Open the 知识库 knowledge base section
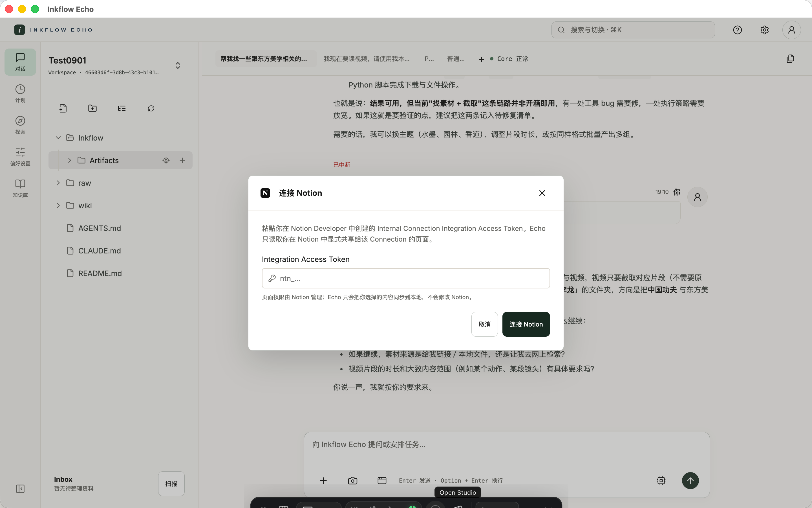Viewport: 812px width, 508px height. click(x=20, y=189)
